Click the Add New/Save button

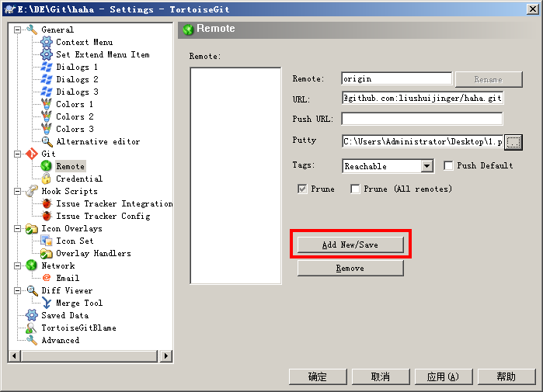[350, 245]
